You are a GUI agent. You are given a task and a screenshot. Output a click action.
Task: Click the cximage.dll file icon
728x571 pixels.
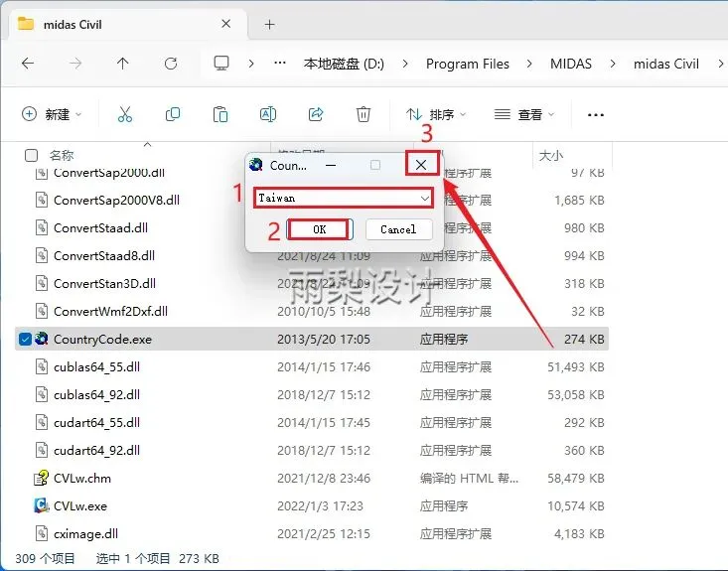tap(42, 533)
